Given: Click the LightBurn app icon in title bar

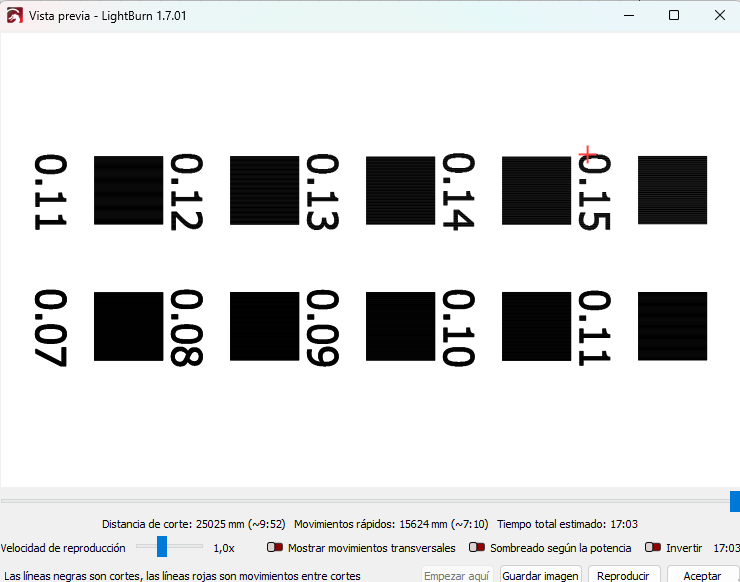Looking at the screenshot, I should [14, 16].
